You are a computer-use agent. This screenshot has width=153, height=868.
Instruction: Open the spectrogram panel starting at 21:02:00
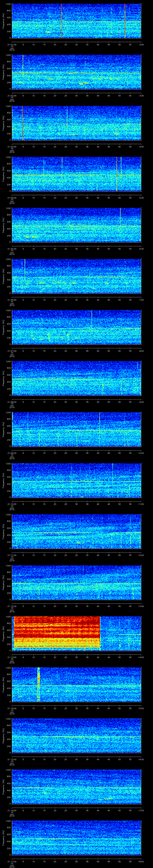[x=77, y=72]
